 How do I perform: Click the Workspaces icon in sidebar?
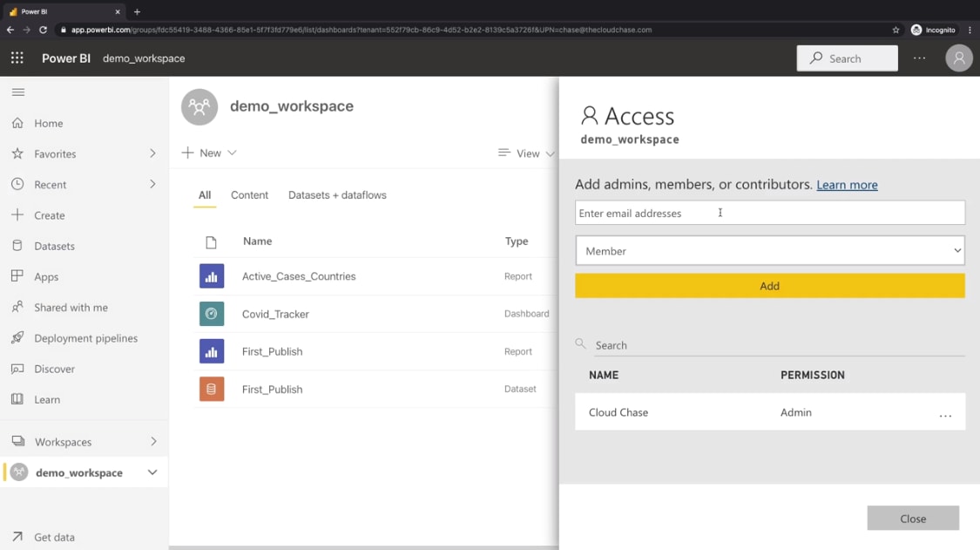pyautogui.click(x=18, y=441)
